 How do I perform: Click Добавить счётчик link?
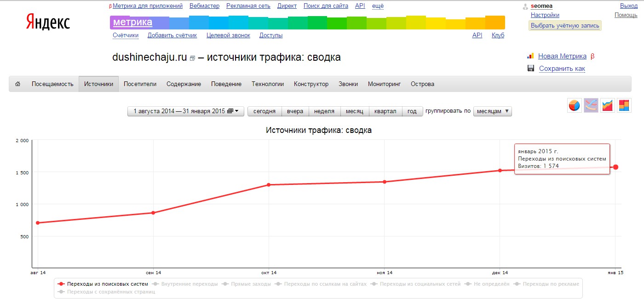172,35
